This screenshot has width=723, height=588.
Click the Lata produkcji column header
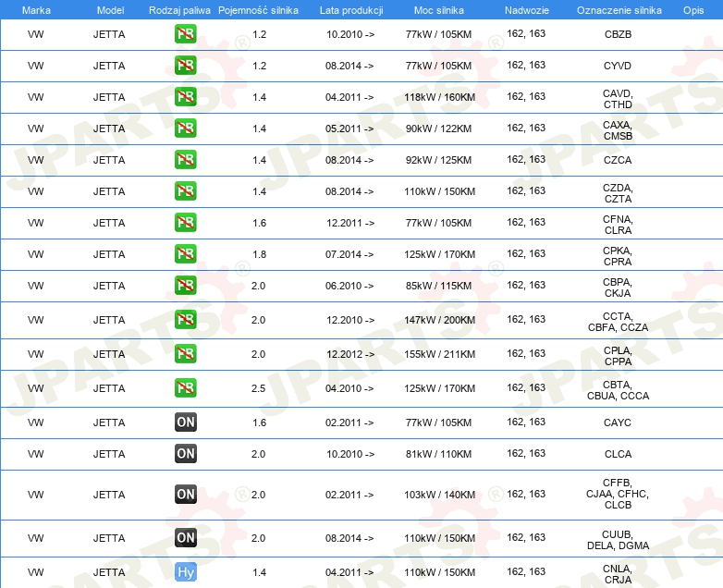(351, 10)
